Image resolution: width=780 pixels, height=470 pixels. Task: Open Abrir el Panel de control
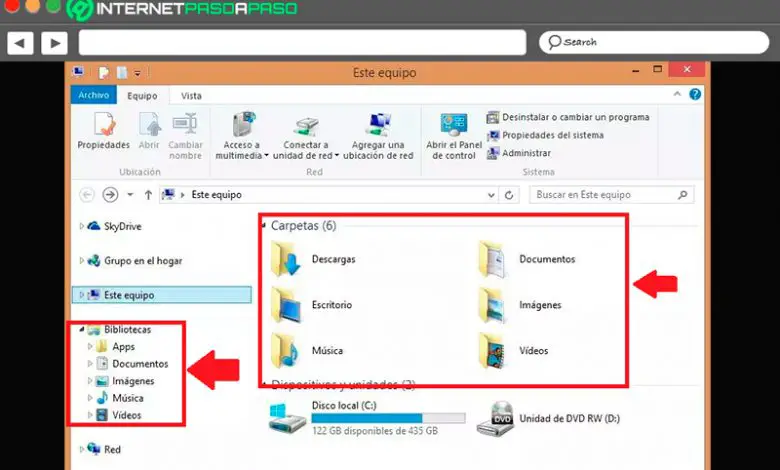(454, 136)
